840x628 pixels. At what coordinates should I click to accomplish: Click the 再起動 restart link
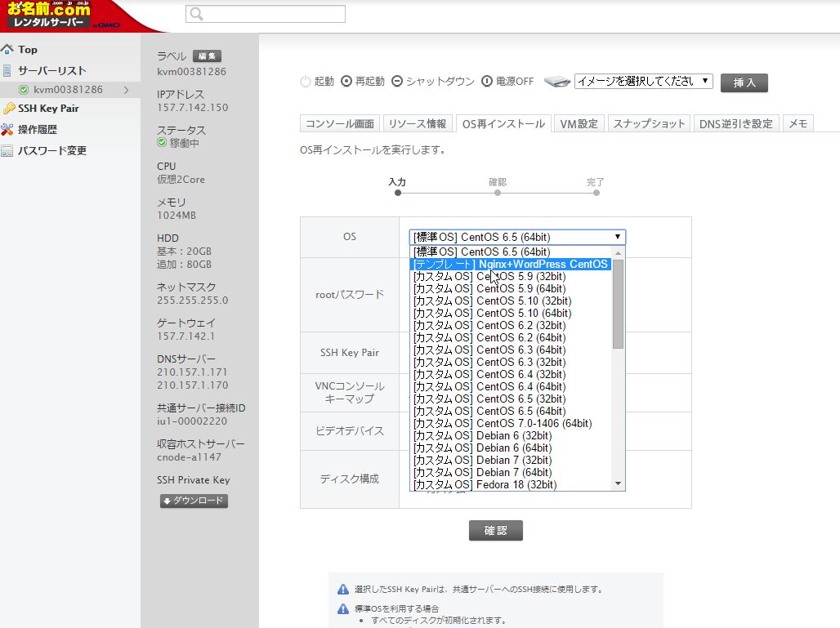click(x=369, y=82)
